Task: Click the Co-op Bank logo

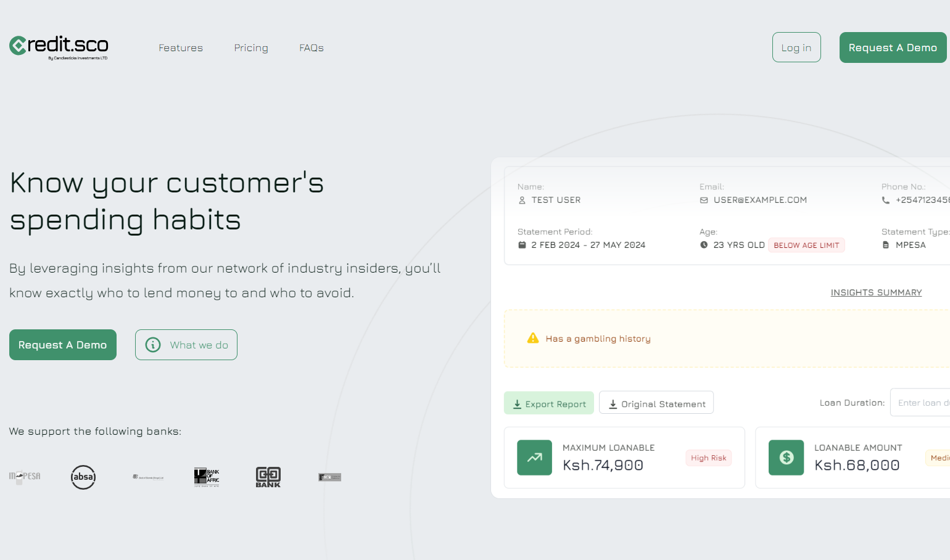Action: (268, 477)
